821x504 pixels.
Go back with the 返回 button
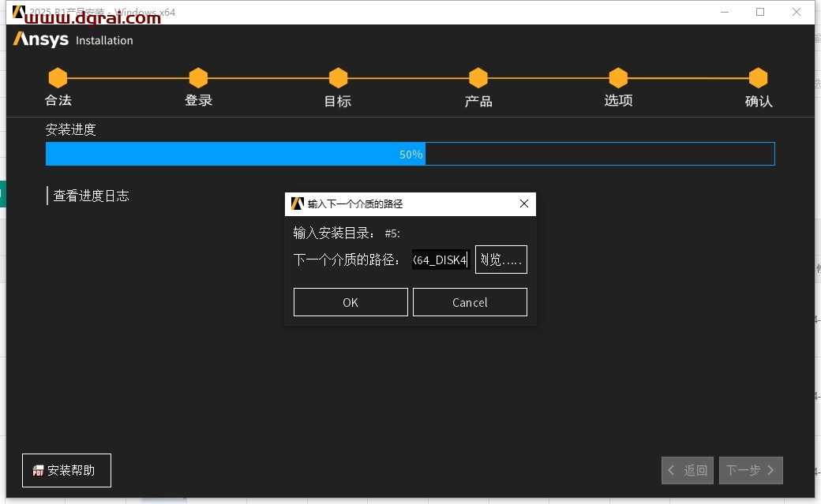[687, 470]
